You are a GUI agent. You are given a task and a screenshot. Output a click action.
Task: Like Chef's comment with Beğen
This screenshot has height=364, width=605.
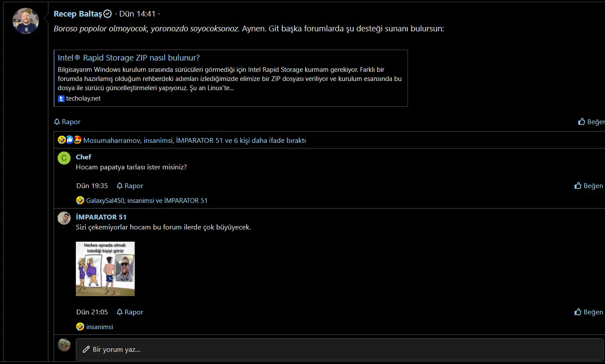click(589, 186)
